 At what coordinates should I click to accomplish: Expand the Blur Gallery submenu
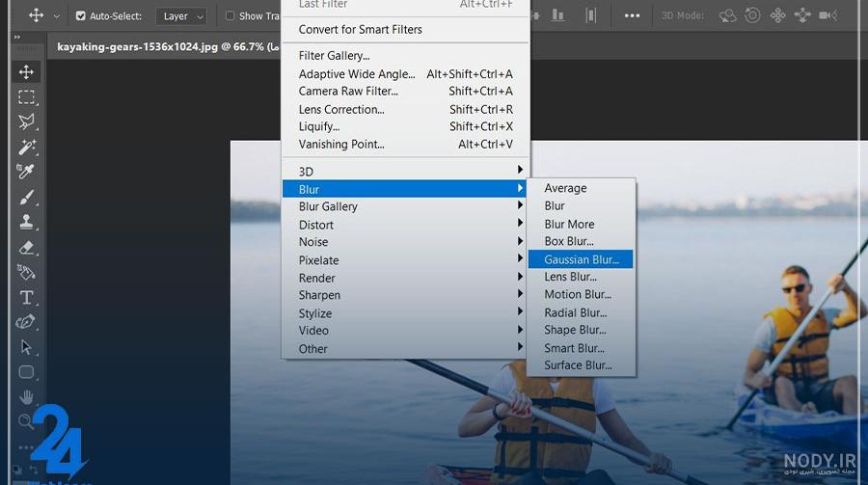(x=404, y=206)
